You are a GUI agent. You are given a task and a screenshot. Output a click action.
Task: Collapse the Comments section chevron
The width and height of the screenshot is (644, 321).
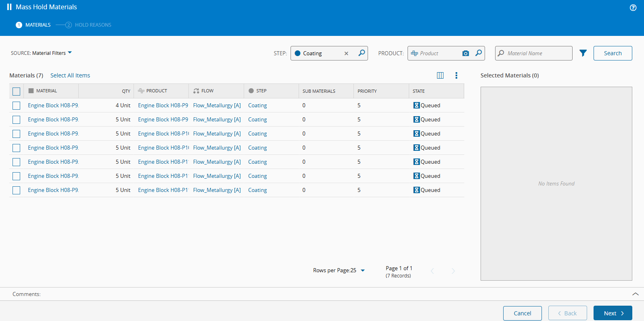pyautogui.click(x=636, y=294)
